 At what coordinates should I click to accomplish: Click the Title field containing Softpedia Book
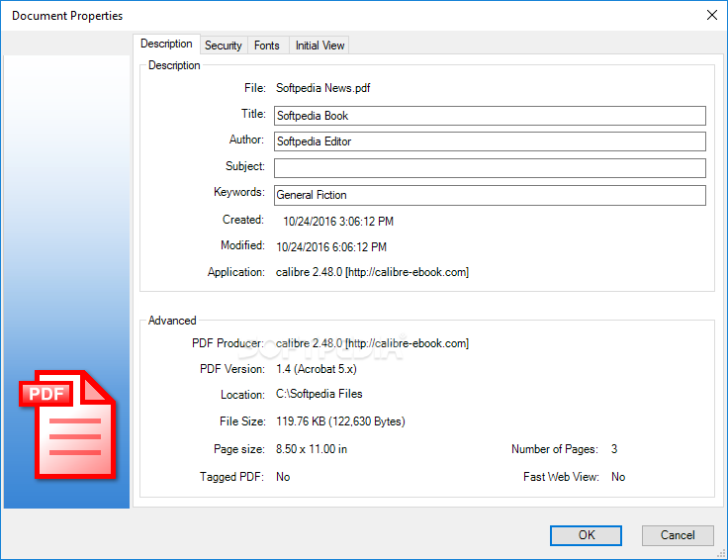[490, 116]
